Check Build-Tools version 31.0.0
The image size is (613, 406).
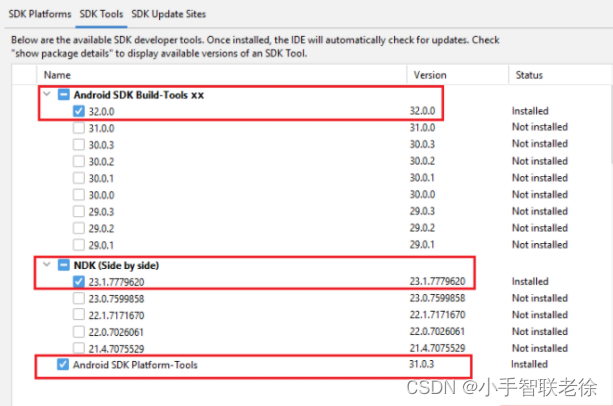[79, 128]
